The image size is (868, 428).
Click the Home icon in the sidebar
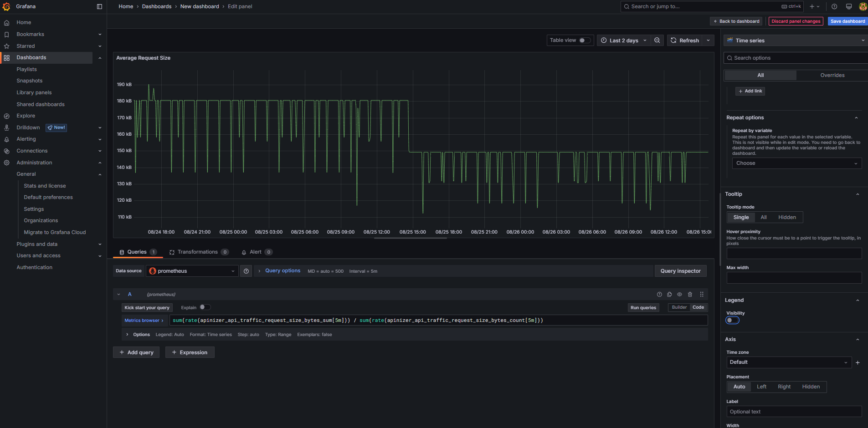[6, 23]
